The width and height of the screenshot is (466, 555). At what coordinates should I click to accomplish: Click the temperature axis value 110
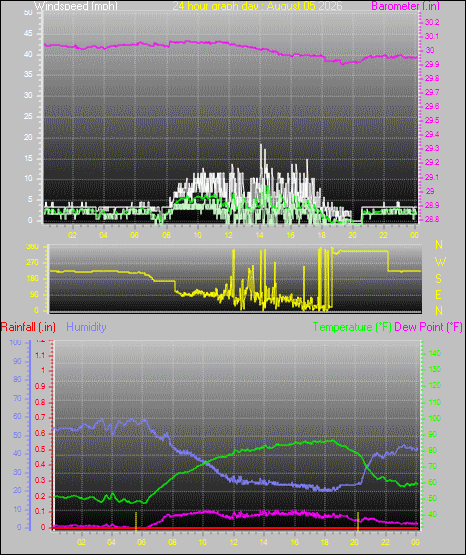click(434, 402)
